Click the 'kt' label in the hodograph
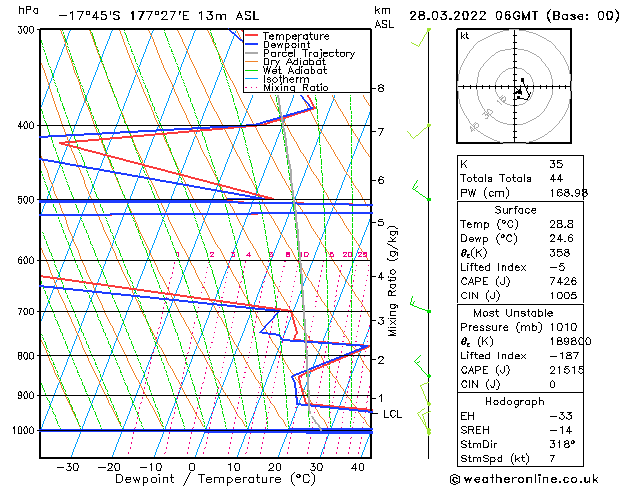The height and width of the screenshot is (486, 629). (x=465, y=36)
